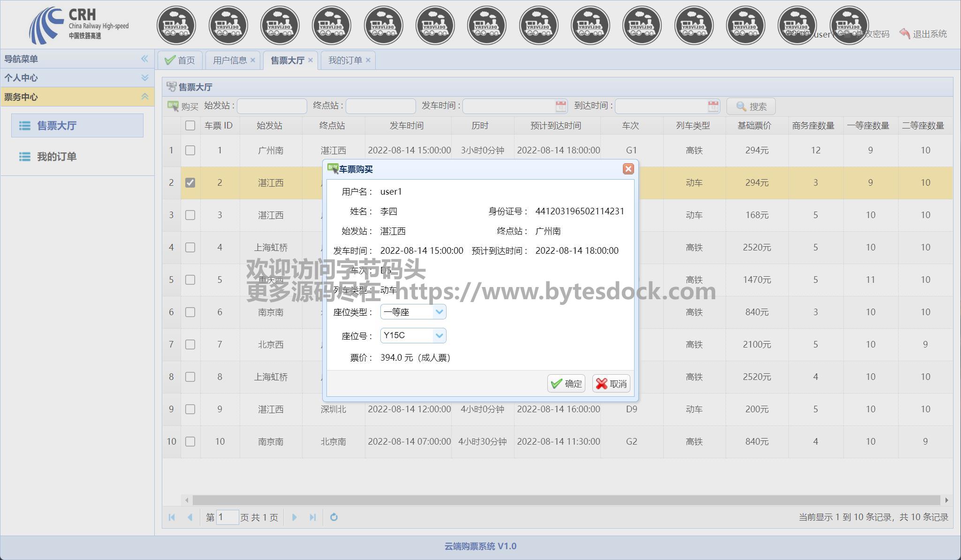Toggle the select-all header checkbox
The image size is (961, 560).
pyautogui.click(x=190, y=126)
